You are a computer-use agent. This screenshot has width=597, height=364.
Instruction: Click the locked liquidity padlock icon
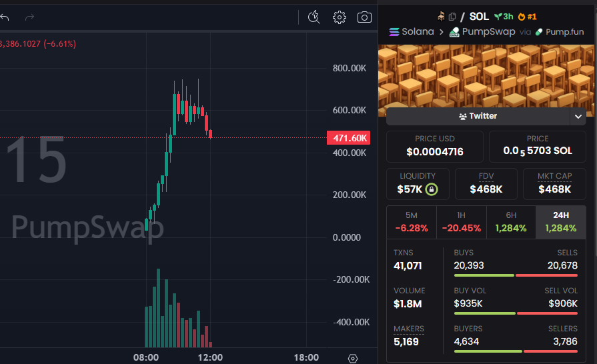(432, 189)
